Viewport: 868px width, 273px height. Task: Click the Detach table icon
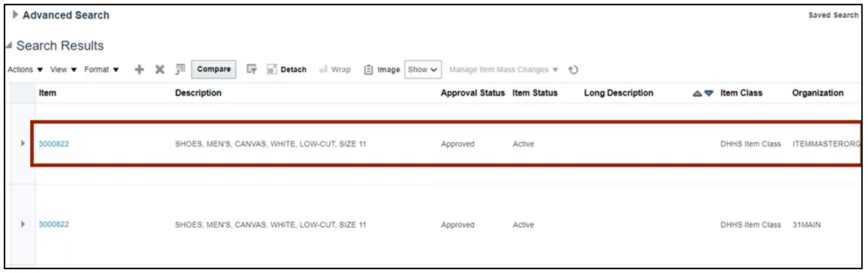pyautogui.click(x=272, y=69)
